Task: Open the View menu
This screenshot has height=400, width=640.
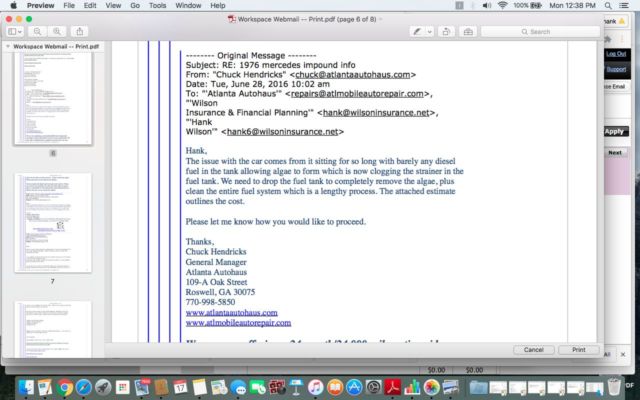Action: click(113, 5)
